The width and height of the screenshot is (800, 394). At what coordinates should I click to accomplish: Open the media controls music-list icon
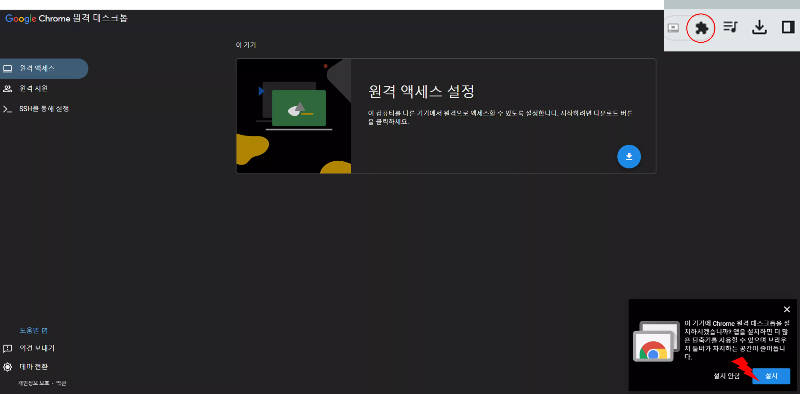731,27
